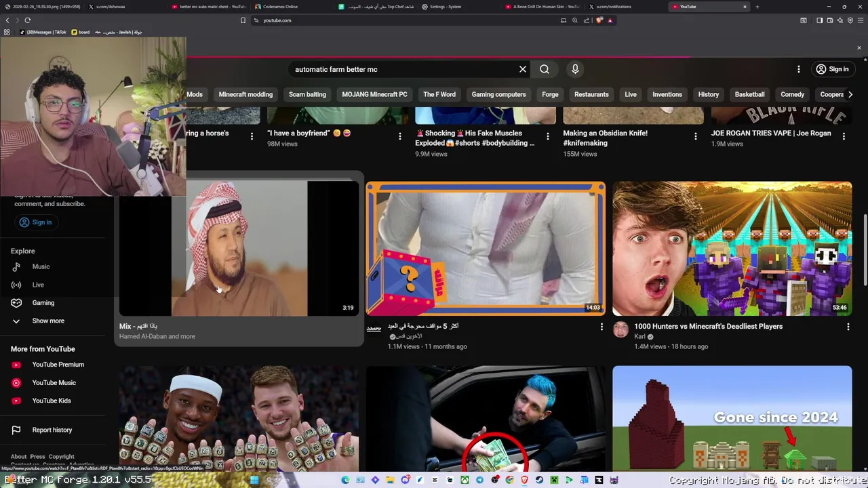Click the top-right Sign in button

coord(832,69)
